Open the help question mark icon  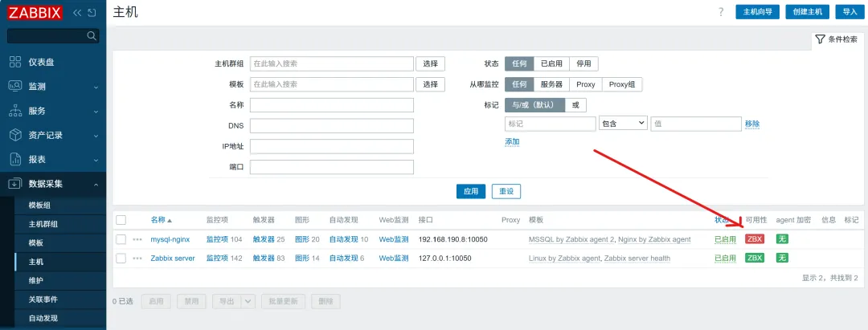coord(721,12)
